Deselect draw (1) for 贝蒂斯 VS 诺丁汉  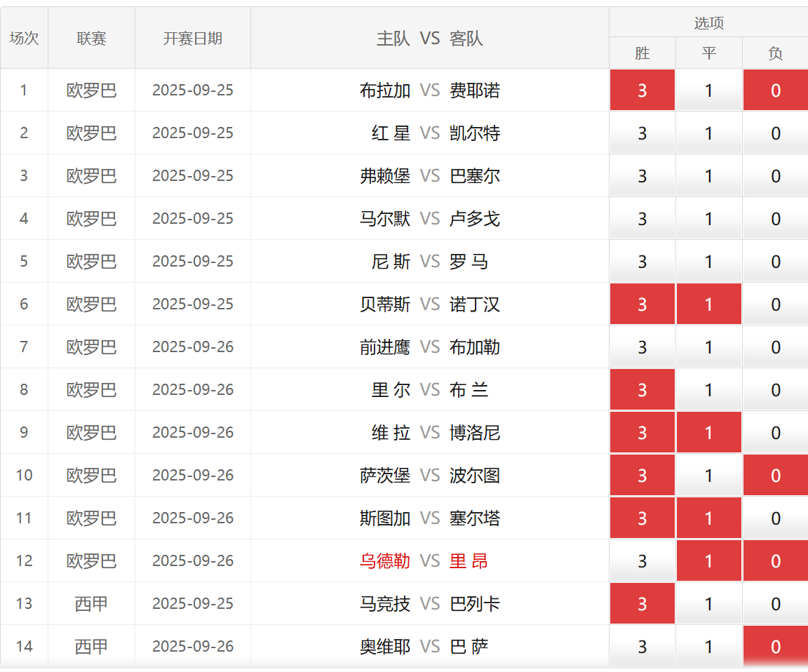tap(708, 304)
